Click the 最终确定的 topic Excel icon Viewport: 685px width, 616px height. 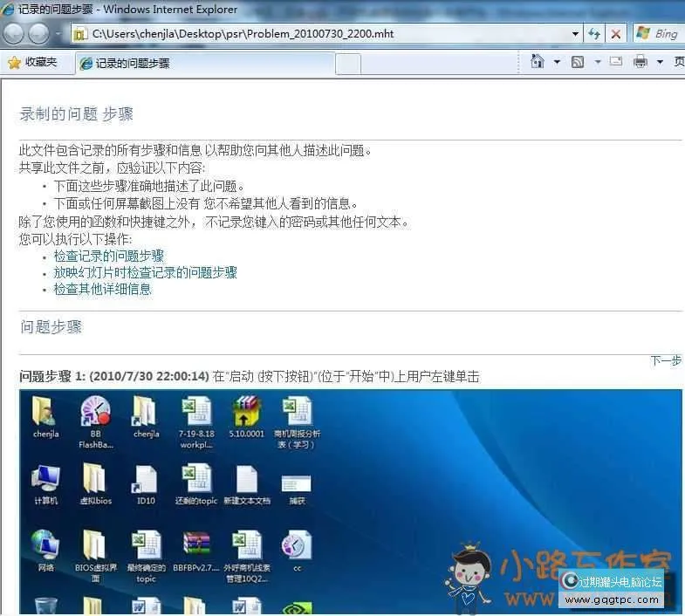pos(146,556)
